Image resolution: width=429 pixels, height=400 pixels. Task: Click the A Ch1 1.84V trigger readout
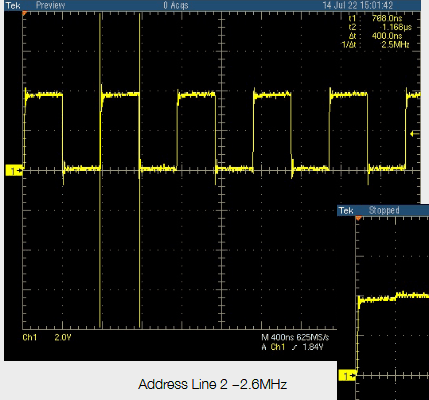292,347
